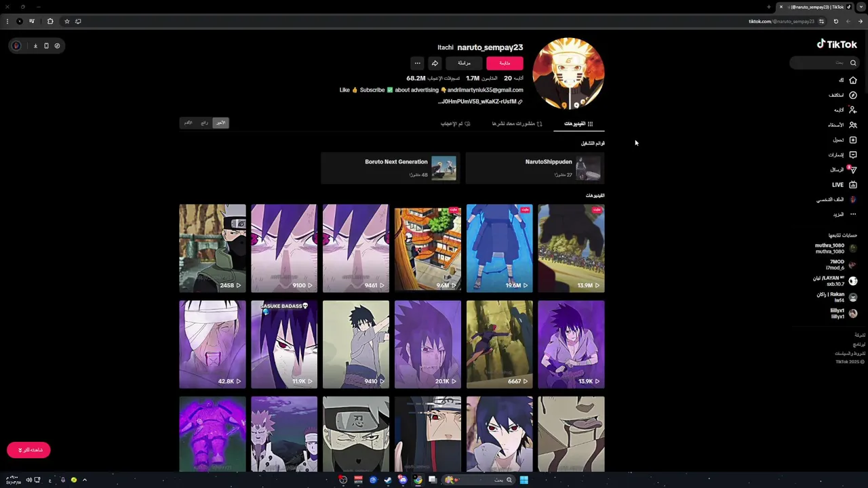868x488 pixels.
Task: Click the red button at bottom-left corner
Action: 28,450
